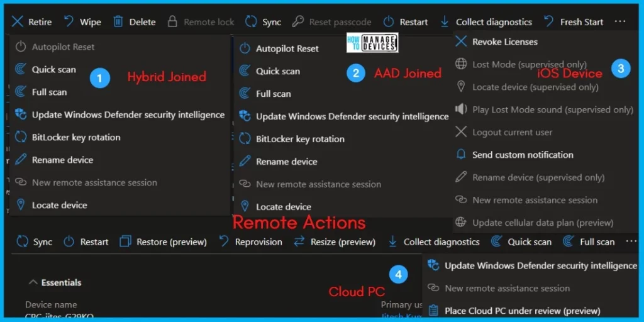Click Sync icon beside Remote lock
Image resolution: width=644 pixels, height=322 pixels.
(251, 22)
